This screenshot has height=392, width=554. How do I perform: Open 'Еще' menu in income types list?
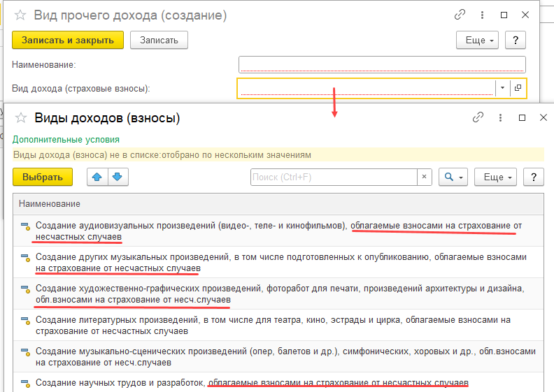(495, 177)
